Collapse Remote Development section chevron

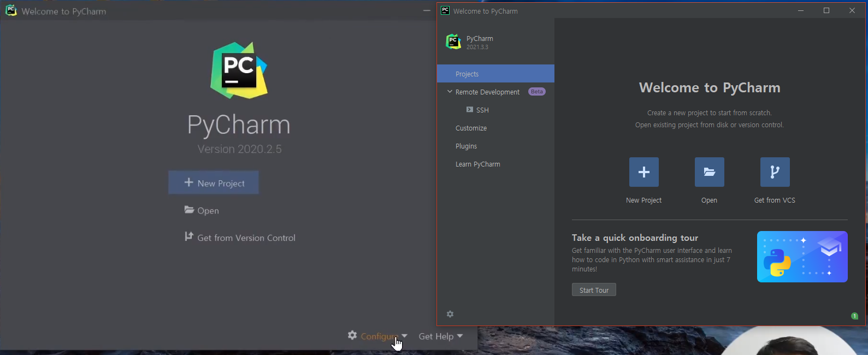(450, 92)
